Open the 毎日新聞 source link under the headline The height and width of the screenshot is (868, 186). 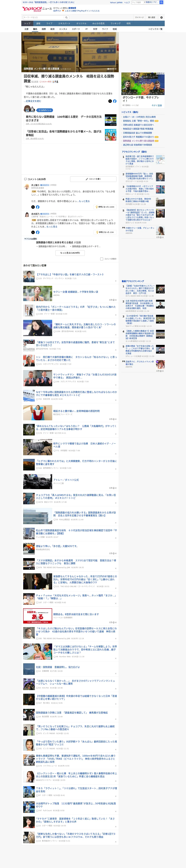tap(35, 82)
